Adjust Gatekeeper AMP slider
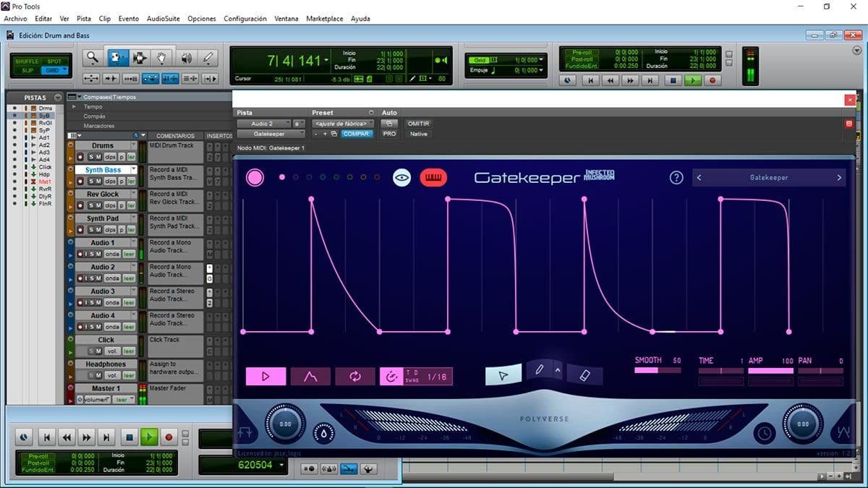The height and width of the screenshot is (488, 868). pos(770,370)
